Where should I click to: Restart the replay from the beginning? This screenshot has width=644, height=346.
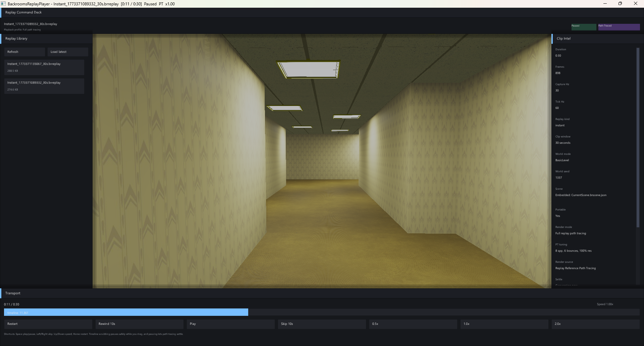coord(48,324)
